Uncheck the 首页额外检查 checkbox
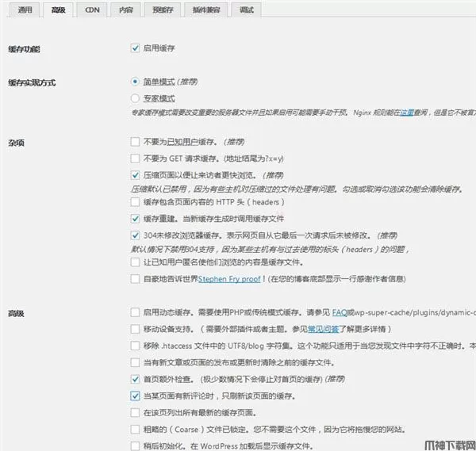This screenshot has width=476, height=451. [135, 379]
